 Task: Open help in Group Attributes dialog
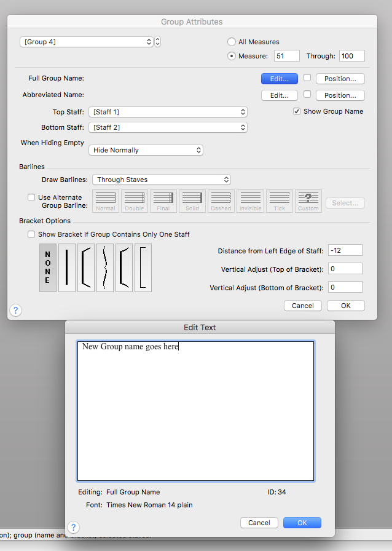pos(16,311)
